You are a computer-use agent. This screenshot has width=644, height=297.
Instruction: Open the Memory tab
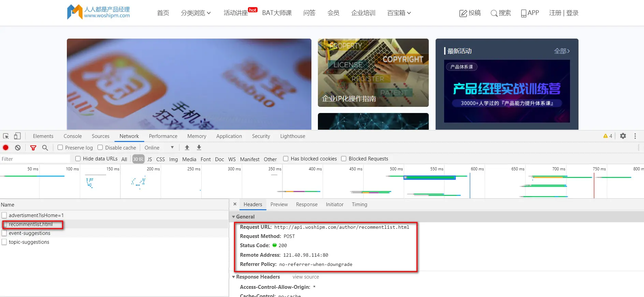[197, 136]
